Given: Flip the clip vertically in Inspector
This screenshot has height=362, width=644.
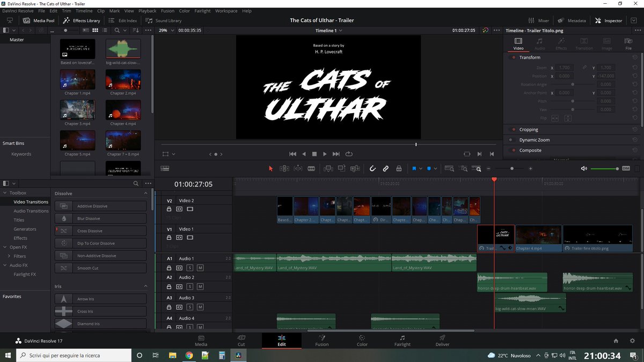Looking at the screenshot, I should pyautogui.click(x=568, y=118).
